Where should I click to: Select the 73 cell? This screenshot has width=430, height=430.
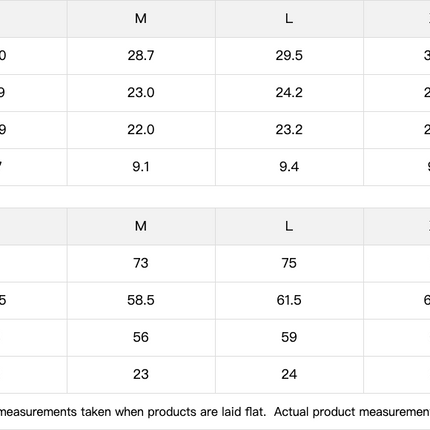[141, 263]
